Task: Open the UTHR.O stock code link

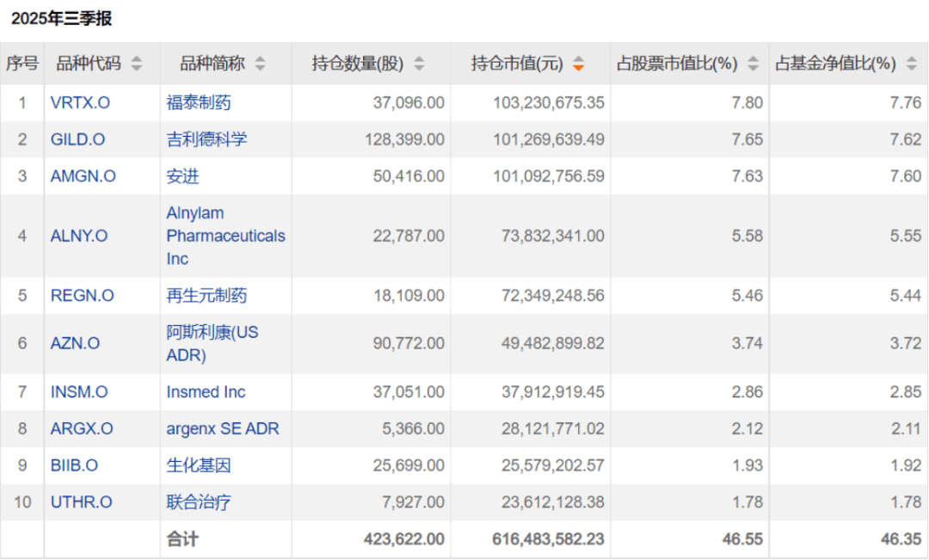Action: coord(81,502)
